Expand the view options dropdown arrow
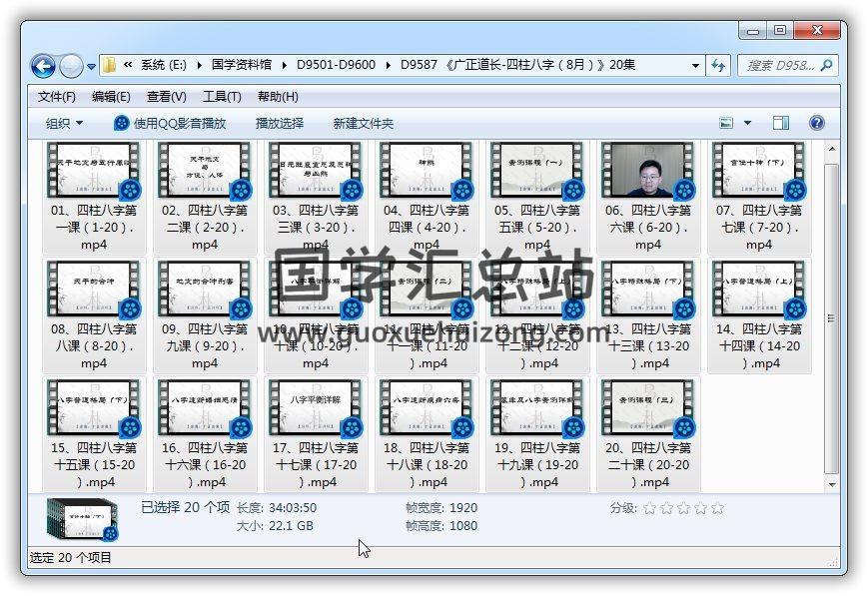 (748, 123)
